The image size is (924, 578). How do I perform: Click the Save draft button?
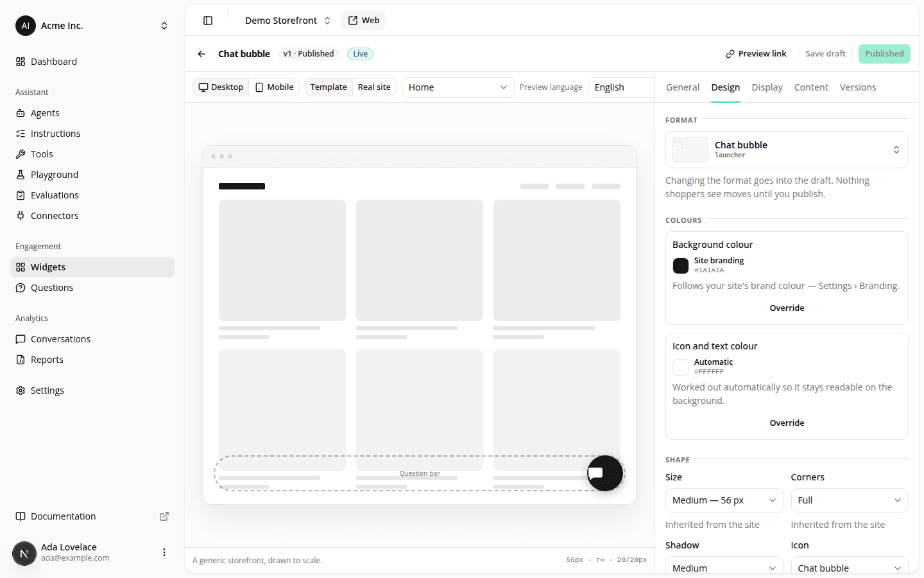point(826,54)
